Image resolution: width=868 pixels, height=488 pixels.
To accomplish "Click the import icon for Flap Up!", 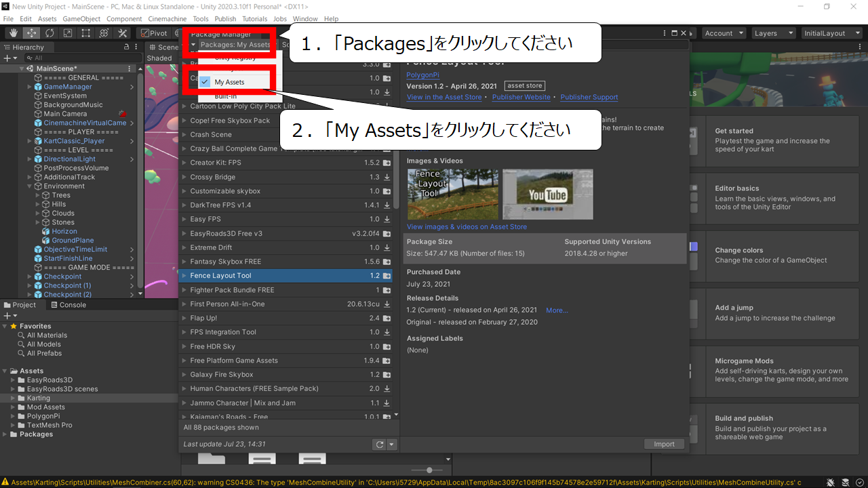I will (387, 318).
